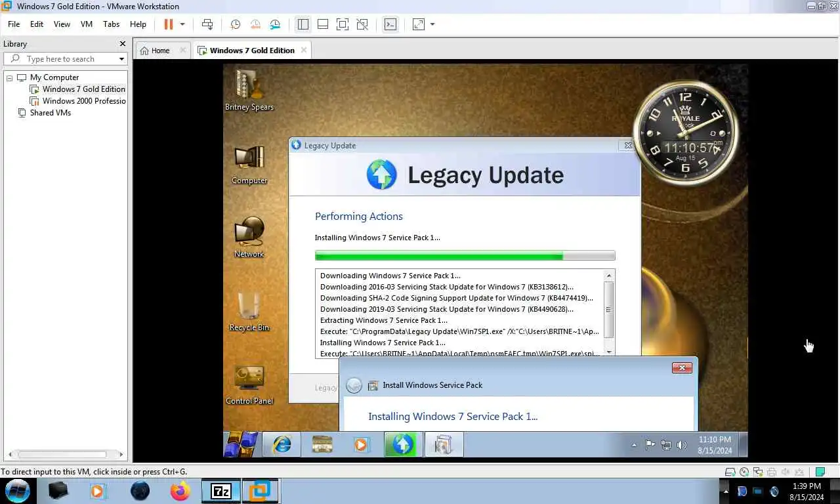Open Firefox from the host taskbar

tap(179, 491)
